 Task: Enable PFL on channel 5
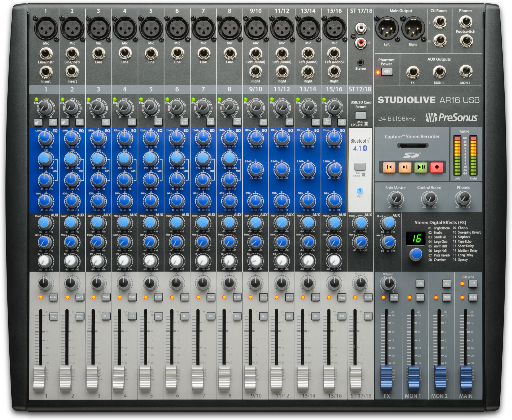point(158,316)
